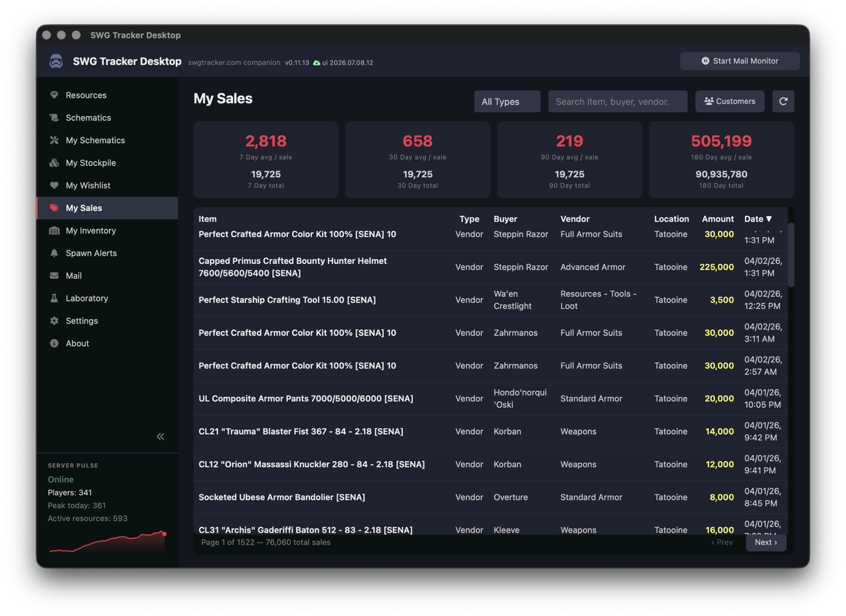The image size is (846, 616).
Task: Click buyer Hondo'norqui 'Oski
Action: [520, 399]
